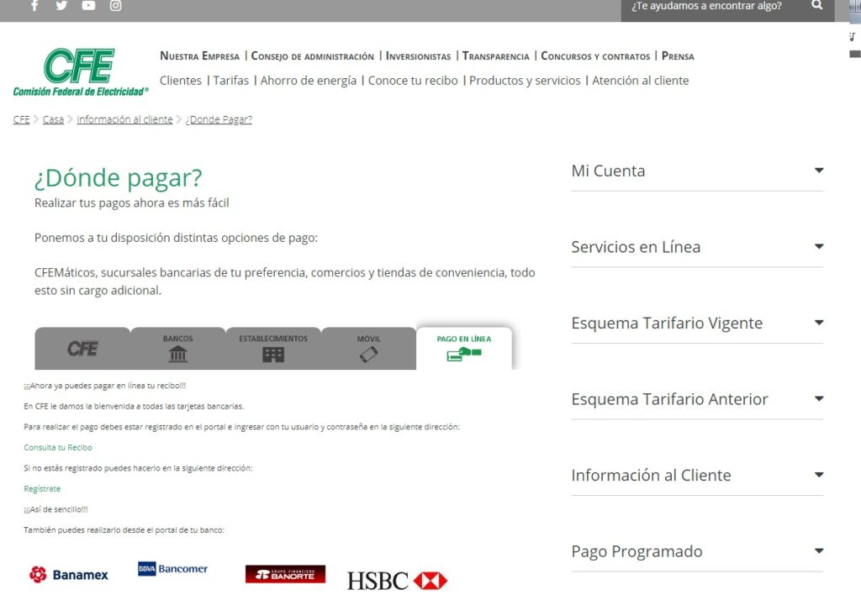Click the BBVA Bancomer logo
The height and width of the screenshot is (616, 861).
172,569
